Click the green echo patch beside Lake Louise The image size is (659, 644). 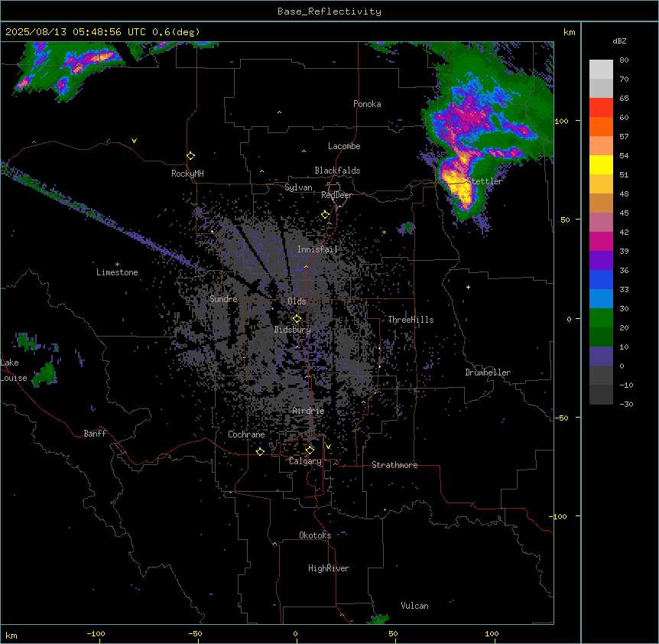(x=45, y=374)
